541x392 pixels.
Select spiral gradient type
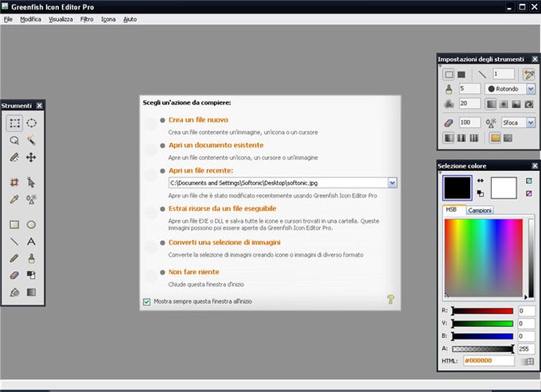click(528, 104)
